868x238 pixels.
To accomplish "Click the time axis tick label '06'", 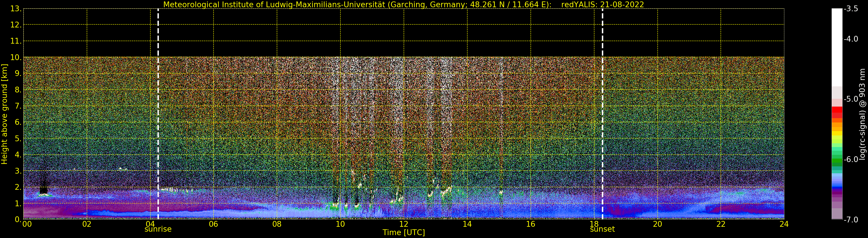I will tap(213, 224).
